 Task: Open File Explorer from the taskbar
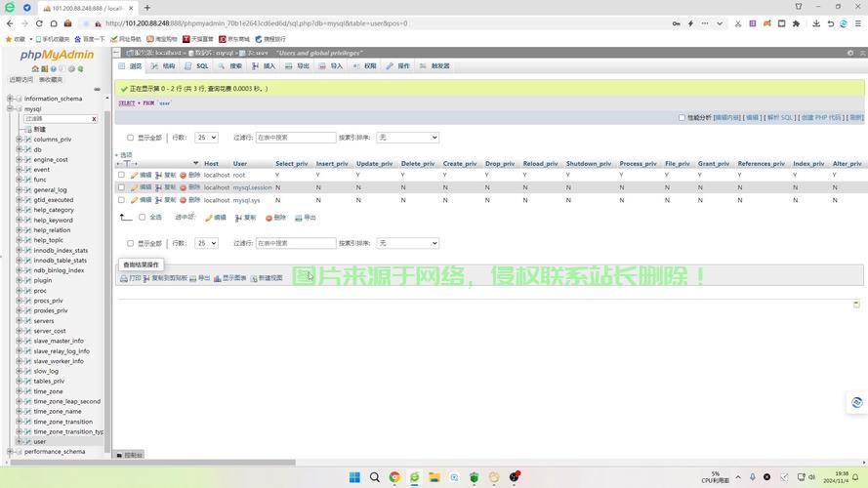pos(434,477)
